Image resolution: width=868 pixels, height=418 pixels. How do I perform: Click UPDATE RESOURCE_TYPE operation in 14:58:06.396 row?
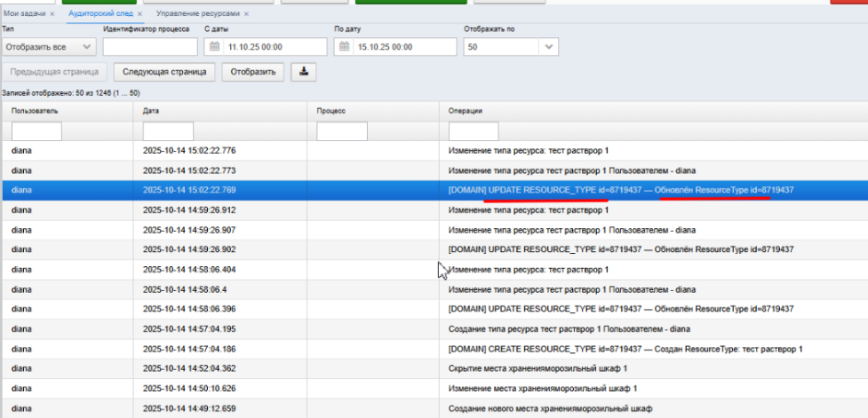pyautogui.click(x=621, y=310)
